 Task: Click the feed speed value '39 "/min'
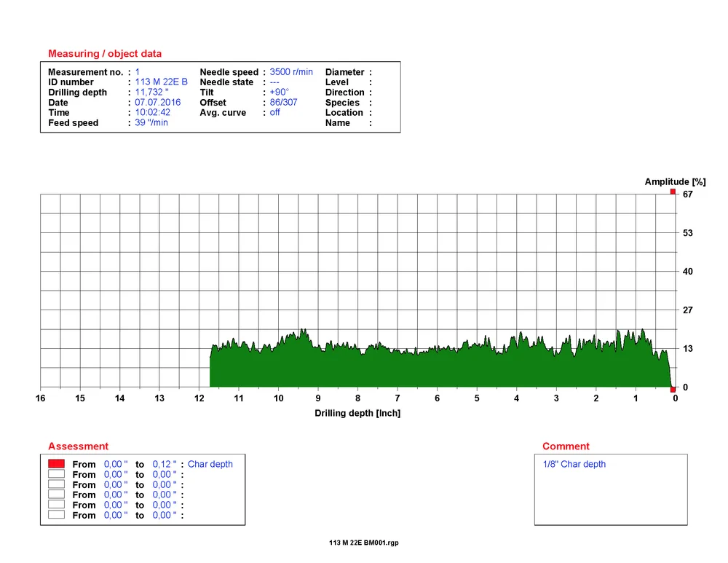(151, 122)
